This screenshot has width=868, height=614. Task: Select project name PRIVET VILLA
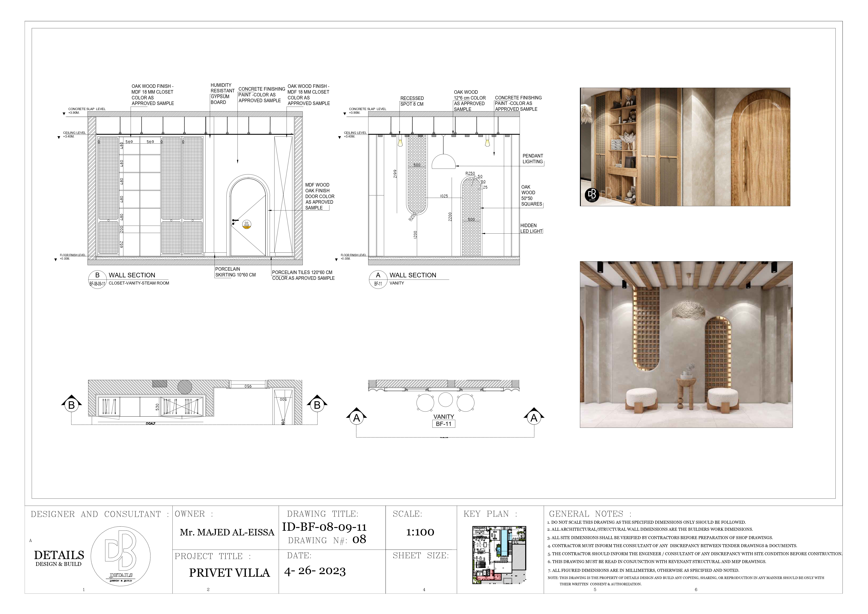[229, 573]
